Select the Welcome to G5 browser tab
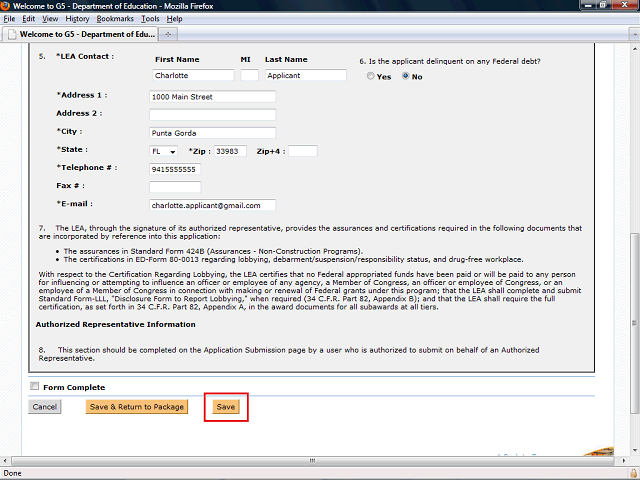Image resolution: width=640 pixels, height=480 pixels. 80,34
